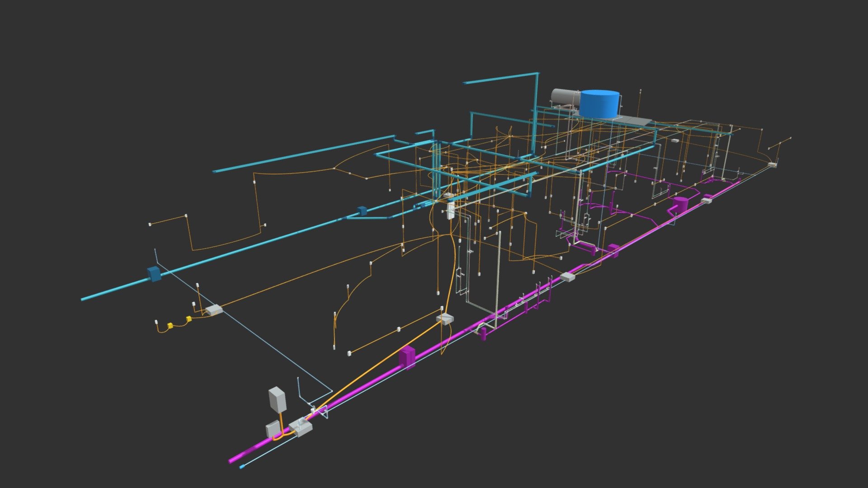The width and height of the screenshot is (868, 488).
Task: Pick the gray junction box beside yellow fixtures
Action: (x=214, y=310)
